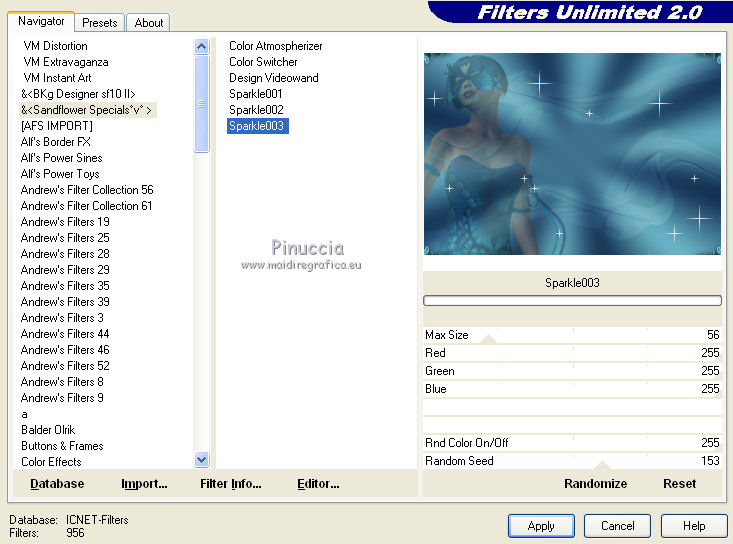Select Alf's Border FX category
The width and height of the screenshot is (733, 544).
[56, 142]
